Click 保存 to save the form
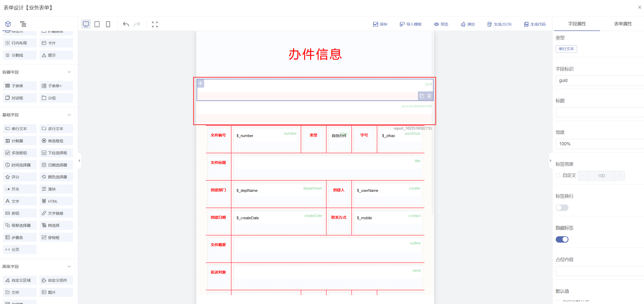This screenshot has height=304, width=644. [x=380, y=24]
